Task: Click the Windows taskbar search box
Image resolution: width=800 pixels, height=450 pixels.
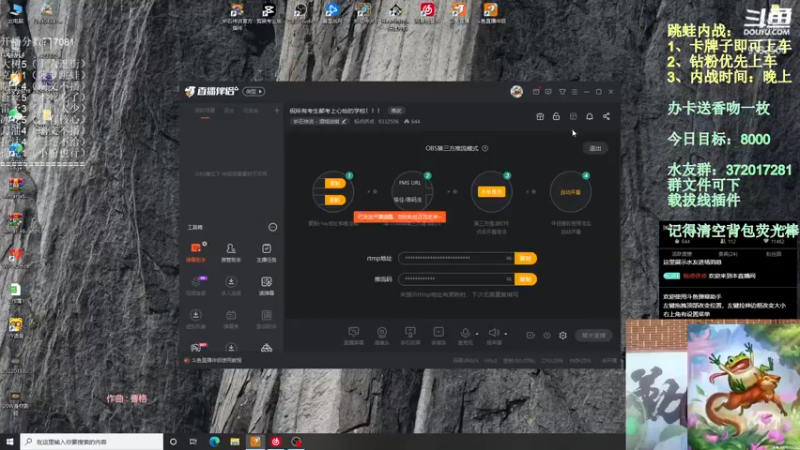Action: [92, 441]
